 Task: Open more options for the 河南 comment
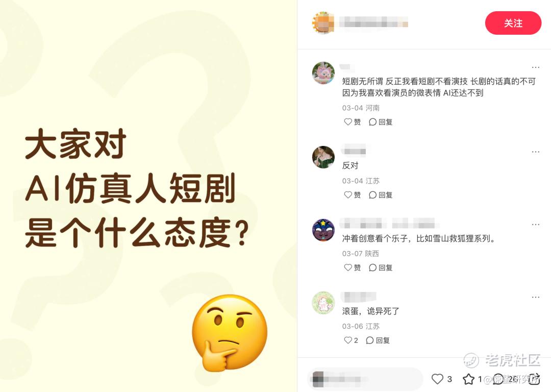[x=536, y=67]
